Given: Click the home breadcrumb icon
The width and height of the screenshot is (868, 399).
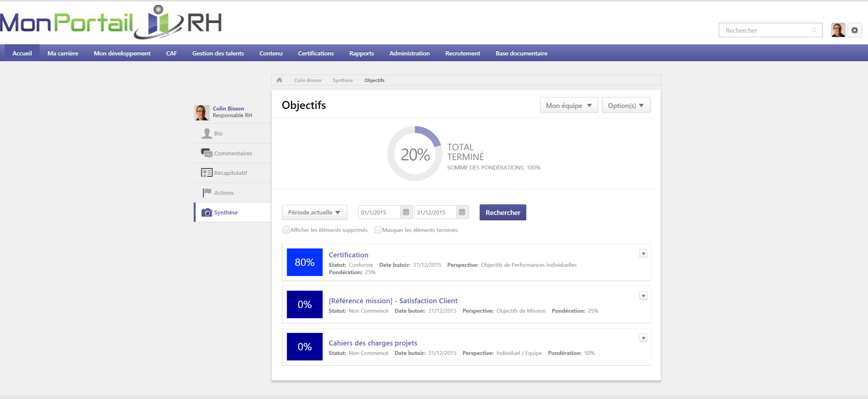Looking at the screenshot, I should (x=280, y=80).
